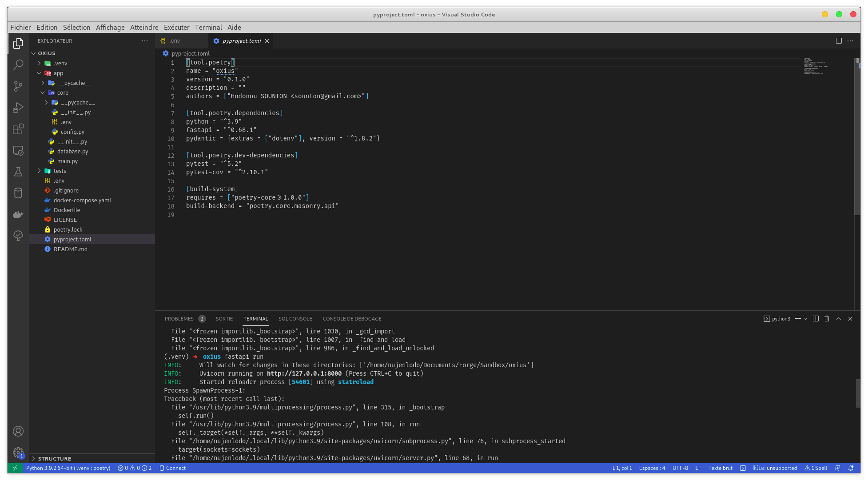The width and height of the screenshot is (868, 481).
Task: Open the Extensions view
Action: coord(18,129)
